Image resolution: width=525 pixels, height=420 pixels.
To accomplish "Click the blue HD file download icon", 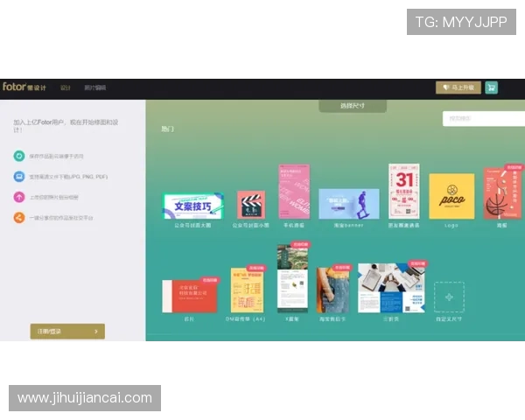I will pyautogui.click(x=19, y=177).
